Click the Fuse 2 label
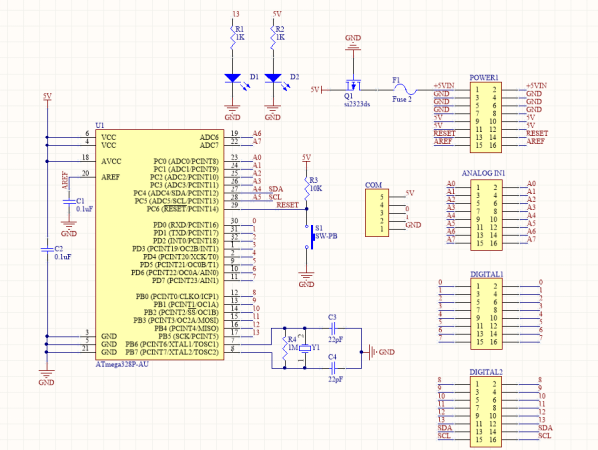 tap(402, 99)
